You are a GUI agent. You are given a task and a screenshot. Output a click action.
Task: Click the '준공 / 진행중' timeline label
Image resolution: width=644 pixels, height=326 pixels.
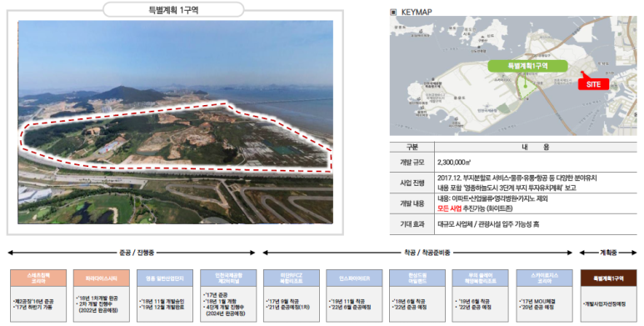click(137, 253)
